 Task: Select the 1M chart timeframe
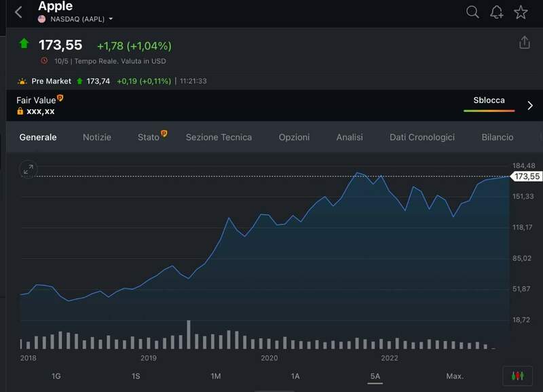tap(216, 376)
